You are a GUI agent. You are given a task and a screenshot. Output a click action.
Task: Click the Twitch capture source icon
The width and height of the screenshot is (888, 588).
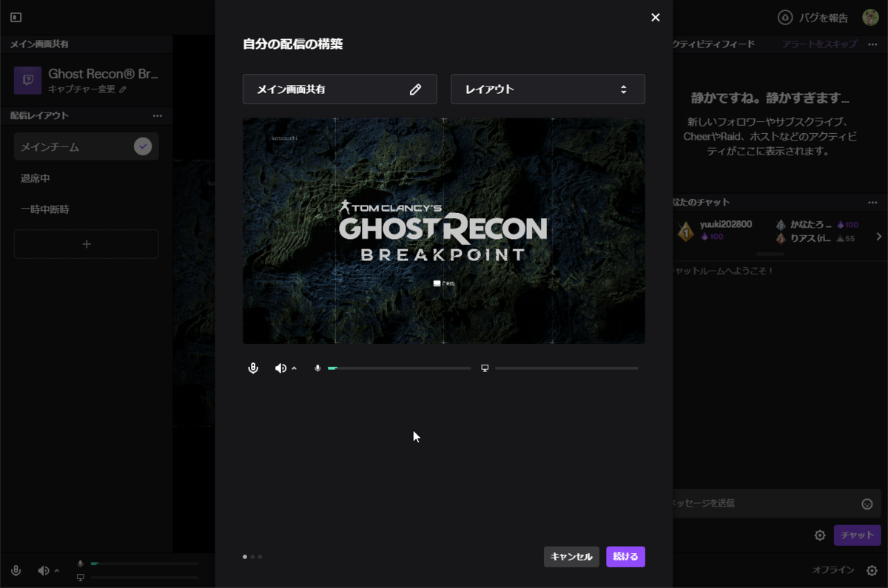coord(28,80)
